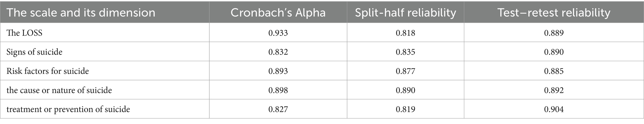Click 'The LOSS' row label
644x124 pixels.
(24, 33)
